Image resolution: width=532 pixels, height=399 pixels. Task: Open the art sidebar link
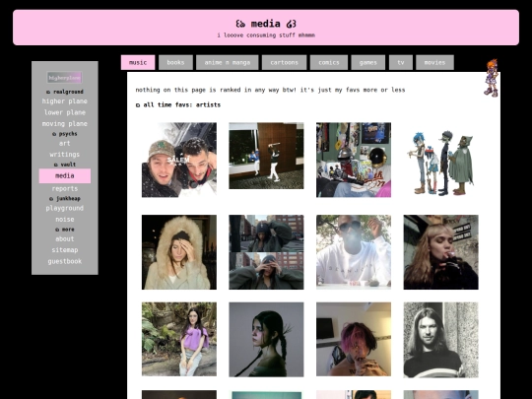click(x=64, y=143)
